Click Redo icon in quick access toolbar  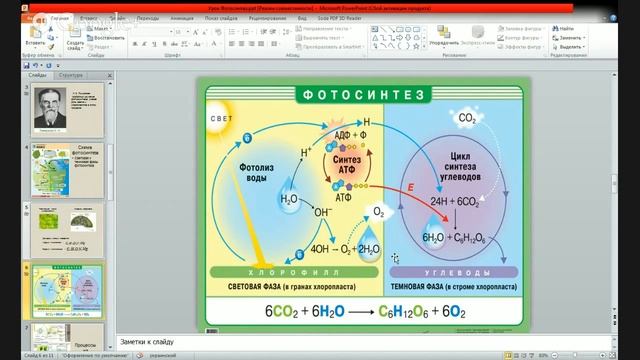point(49,66)
